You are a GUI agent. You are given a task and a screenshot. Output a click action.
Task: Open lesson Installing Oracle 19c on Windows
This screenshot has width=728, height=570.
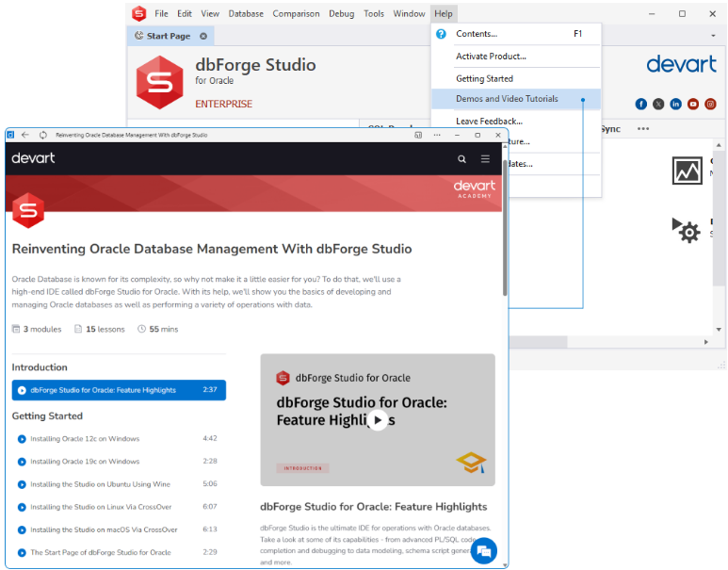tap(119, 462)
